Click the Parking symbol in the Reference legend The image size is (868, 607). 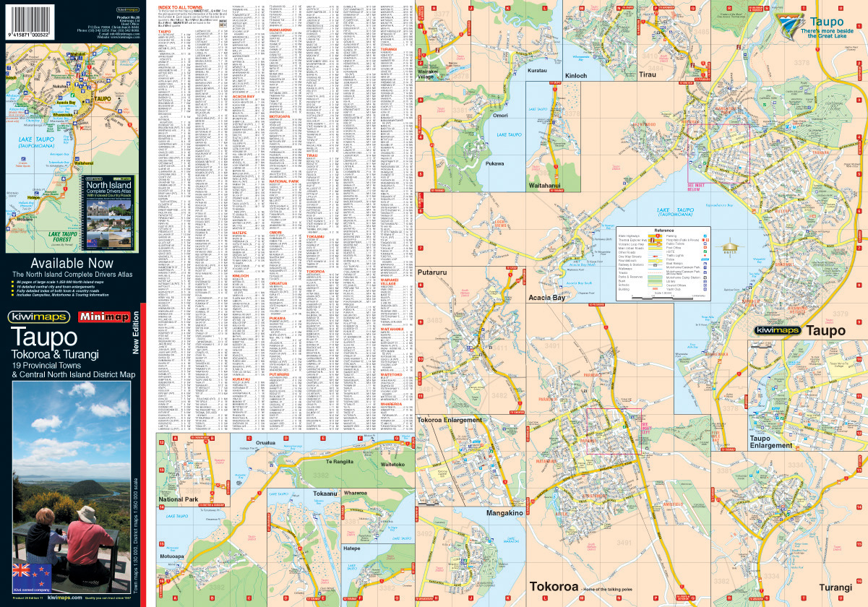(x=705, y=236)
